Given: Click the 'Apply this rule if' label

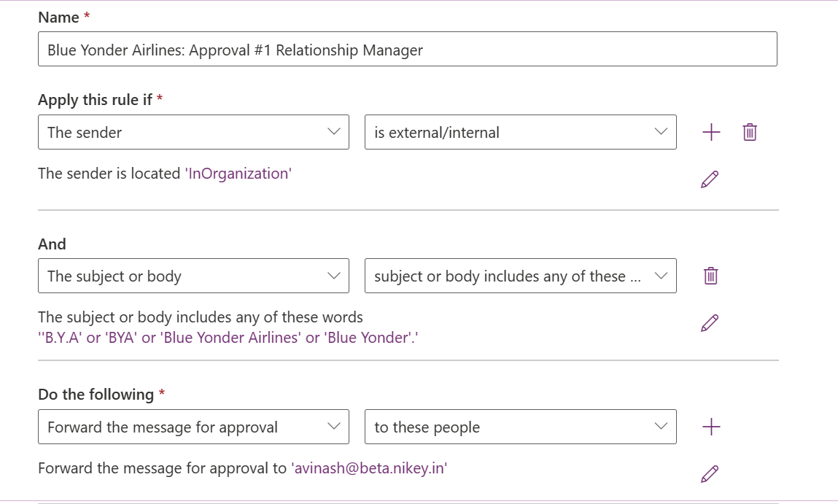Looking at the screenshot, I should [x=95, y=100].
